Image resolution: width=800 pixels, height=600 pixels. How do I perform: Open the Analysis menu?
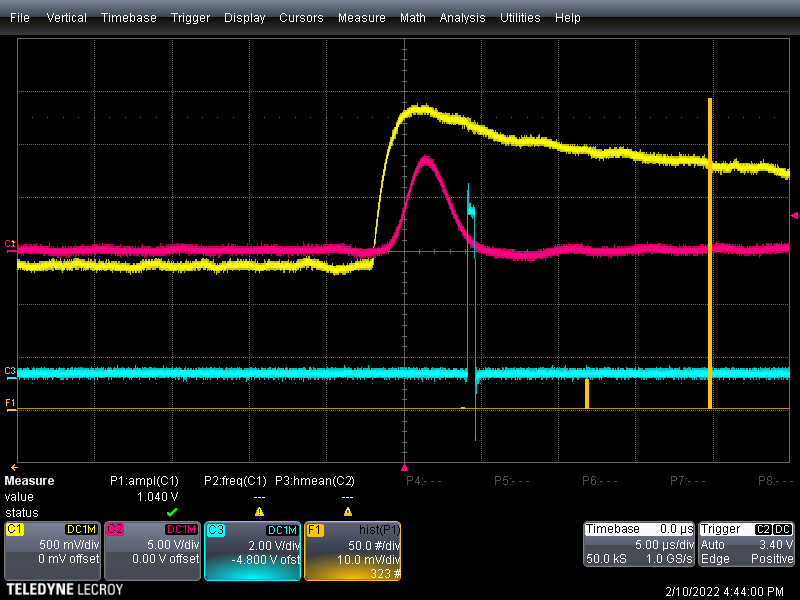pos(462,18)
